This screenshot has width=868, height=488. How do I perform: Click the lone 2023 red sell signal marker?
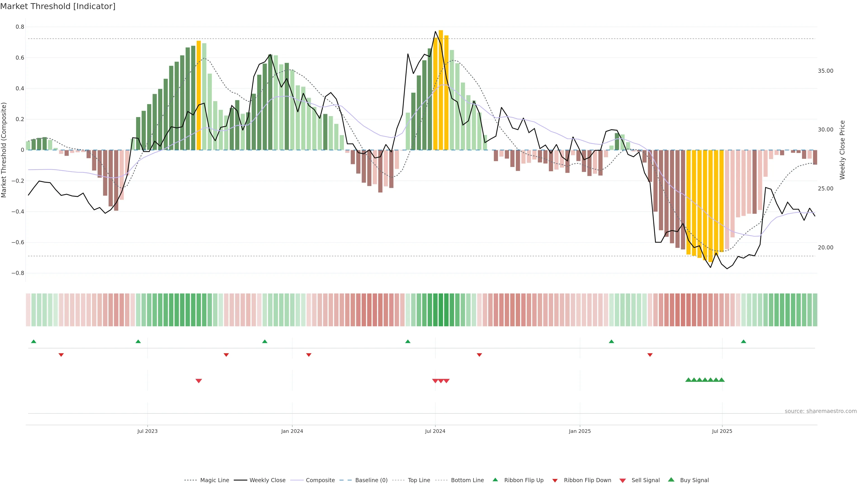click(199, 381)
